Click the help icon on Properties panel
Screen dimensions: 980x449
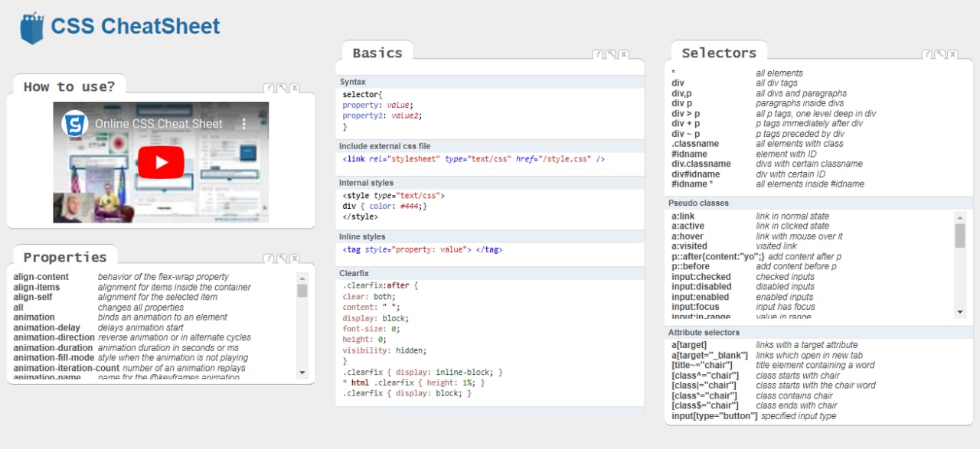[269, 259]
